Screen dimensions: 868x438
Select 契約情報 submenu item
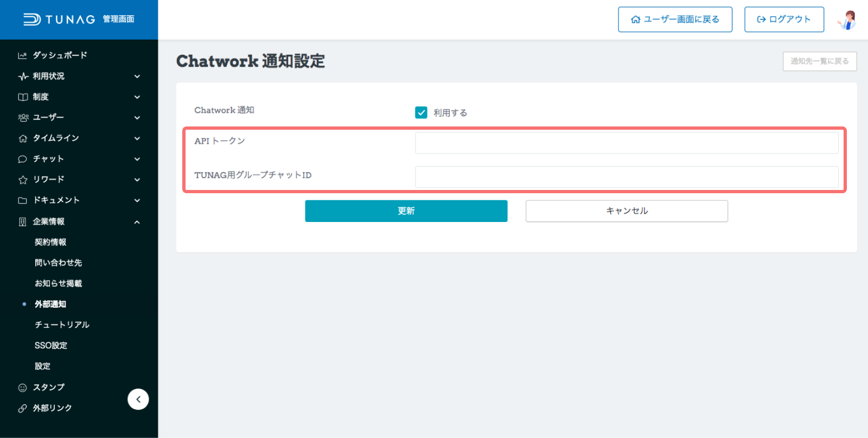(x=50, y=242)
